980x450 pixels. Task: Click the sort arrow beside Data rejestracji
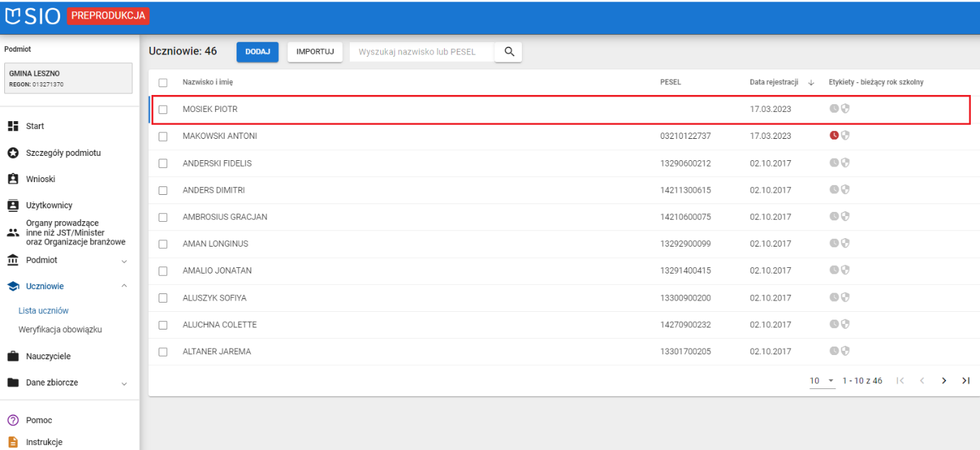[811, 83]
